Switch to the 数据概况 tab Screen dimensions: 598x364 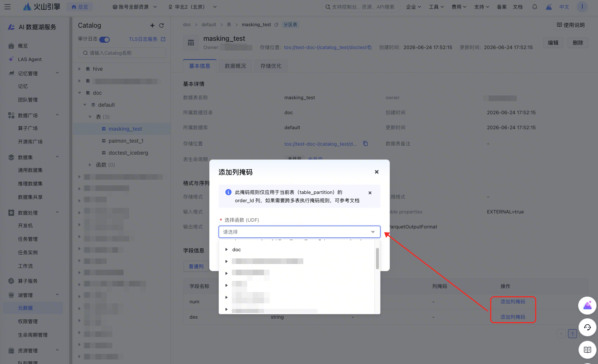pos(236,66)
